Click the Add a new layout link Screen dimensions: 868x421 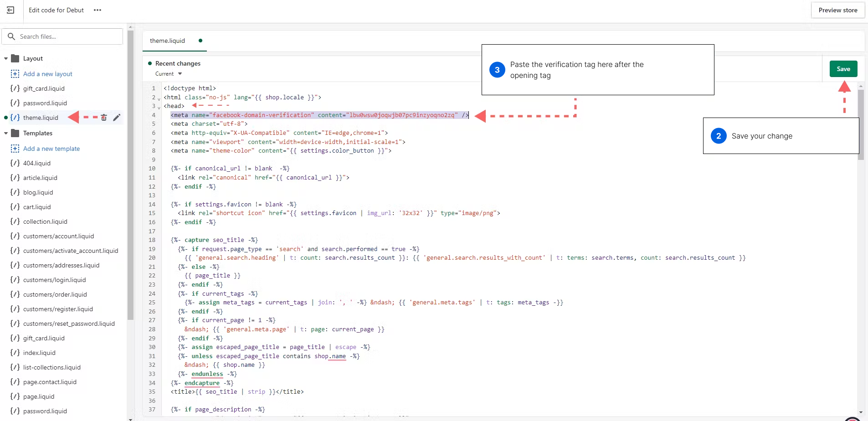click(x=48, y=74)
